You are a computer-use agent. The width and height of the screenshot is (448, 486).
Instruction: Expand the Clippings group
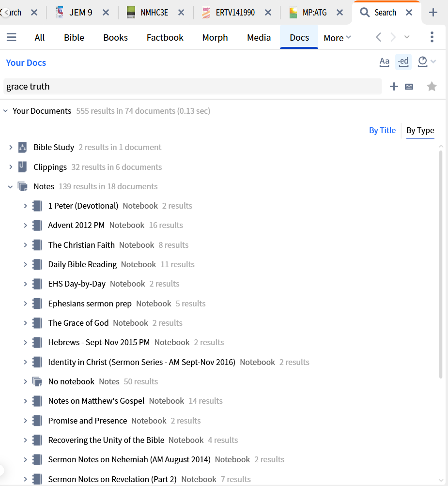11,167
